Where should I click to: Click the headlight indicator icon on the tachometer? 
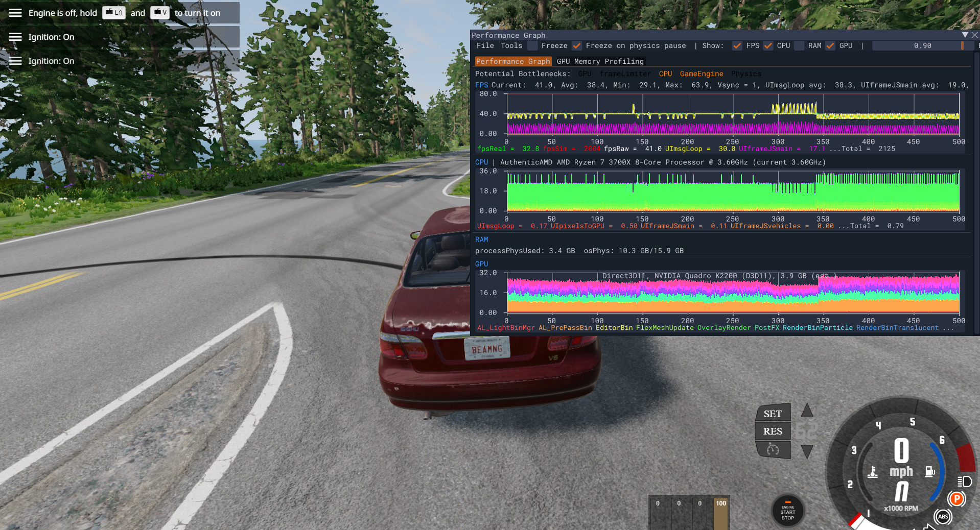964,481
